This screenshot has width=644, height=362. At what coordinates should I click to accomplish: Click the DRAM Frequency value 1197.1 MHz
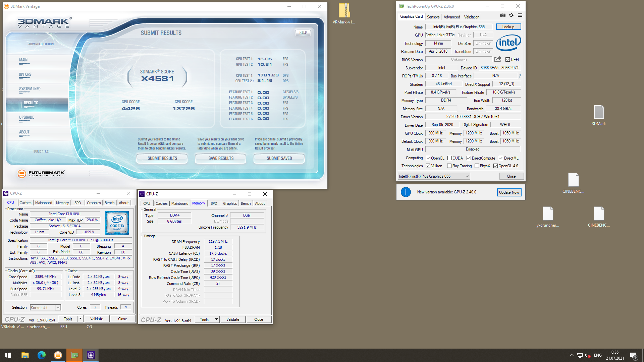(x=218, y=242)
